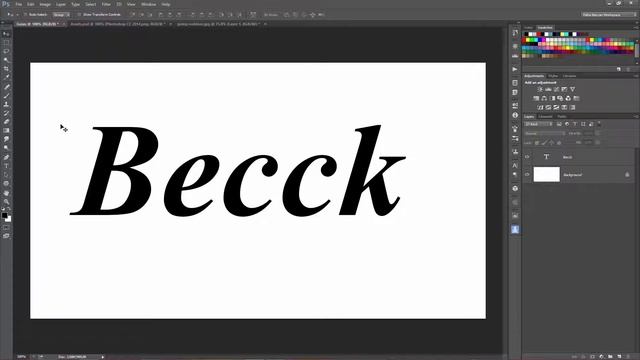
Task: Hide the Becck text layer
Action: pos(527,157)
